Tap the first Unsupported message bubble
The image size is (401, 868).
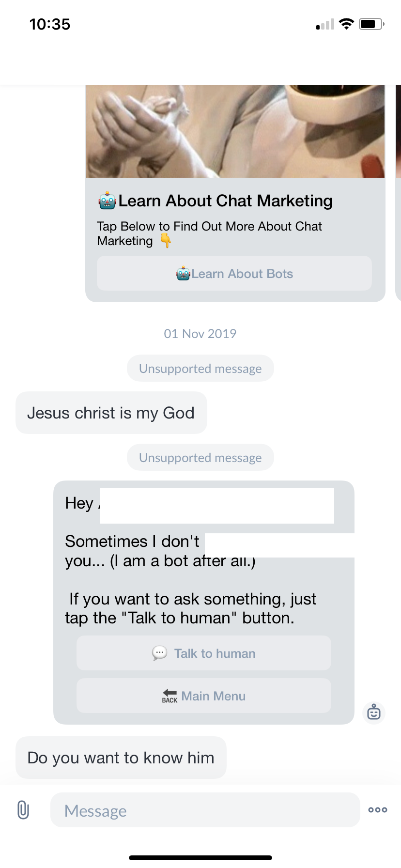point(200,368)
